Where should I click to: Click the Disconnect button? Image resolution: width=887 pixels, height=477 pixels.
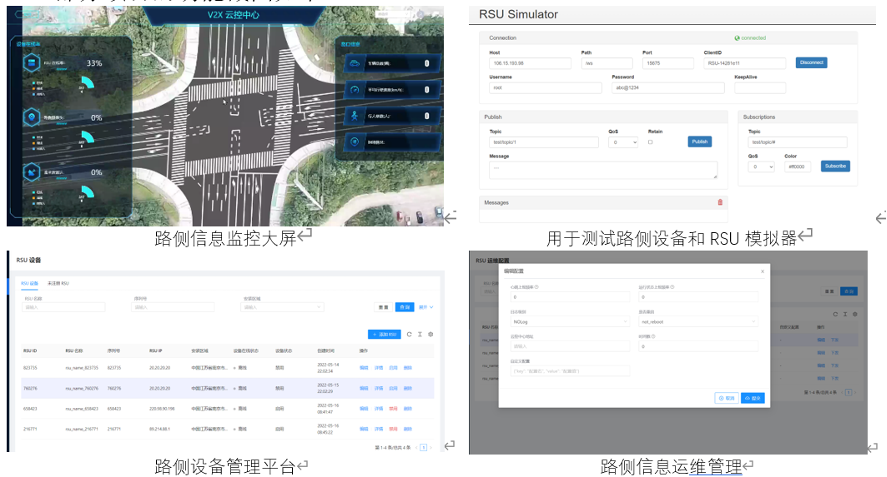[x=811, y=62]
